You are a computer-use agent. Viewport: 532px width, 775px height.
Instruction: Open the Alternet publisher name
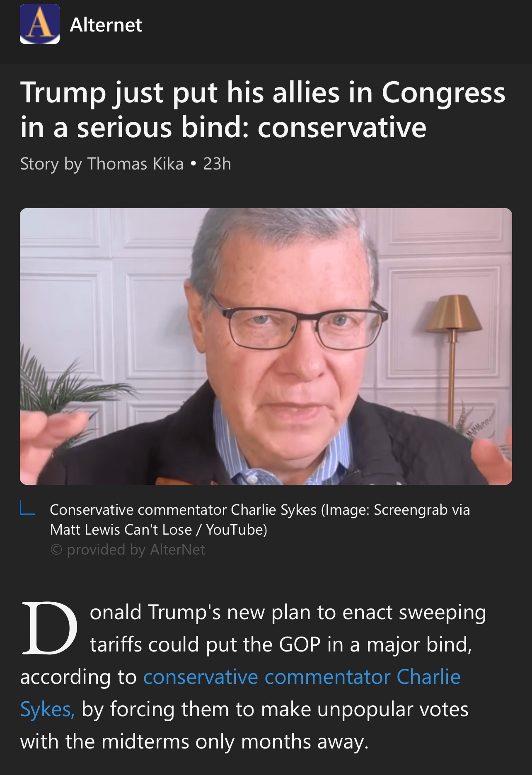[x=106, y=25]
